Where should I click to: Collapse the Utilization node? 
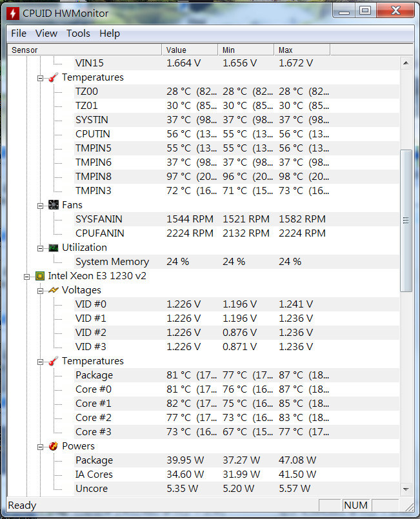pos(40,249)
